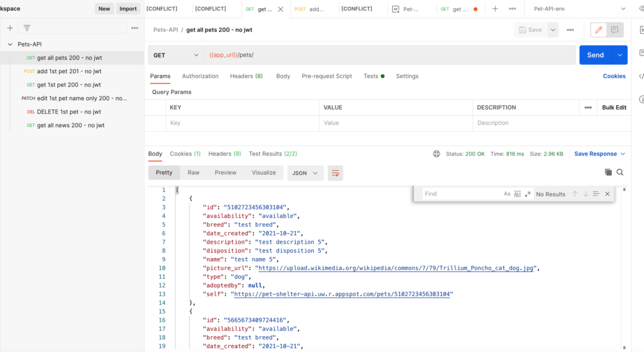
Task: Open the Pet-API-env environment dropdown
Action: [579, 9]
